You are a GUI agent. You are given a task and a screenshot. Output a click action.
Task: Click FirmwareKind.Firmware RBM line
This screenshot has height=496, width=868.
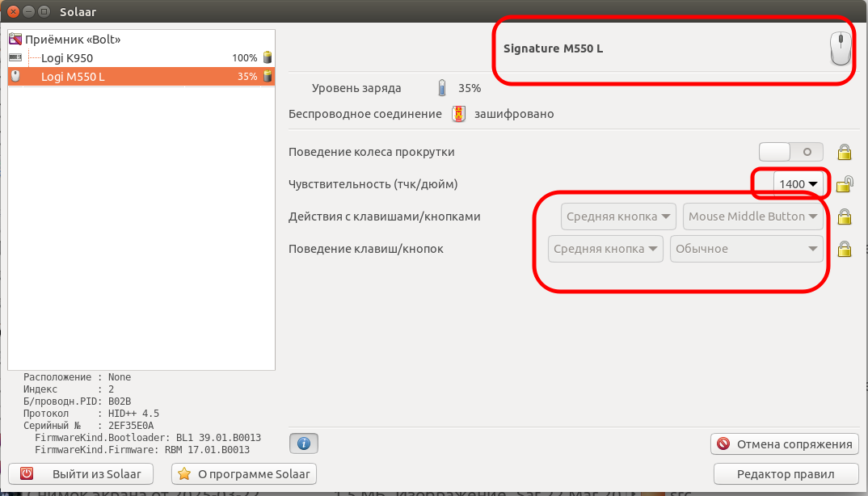(x=142, y=449)
